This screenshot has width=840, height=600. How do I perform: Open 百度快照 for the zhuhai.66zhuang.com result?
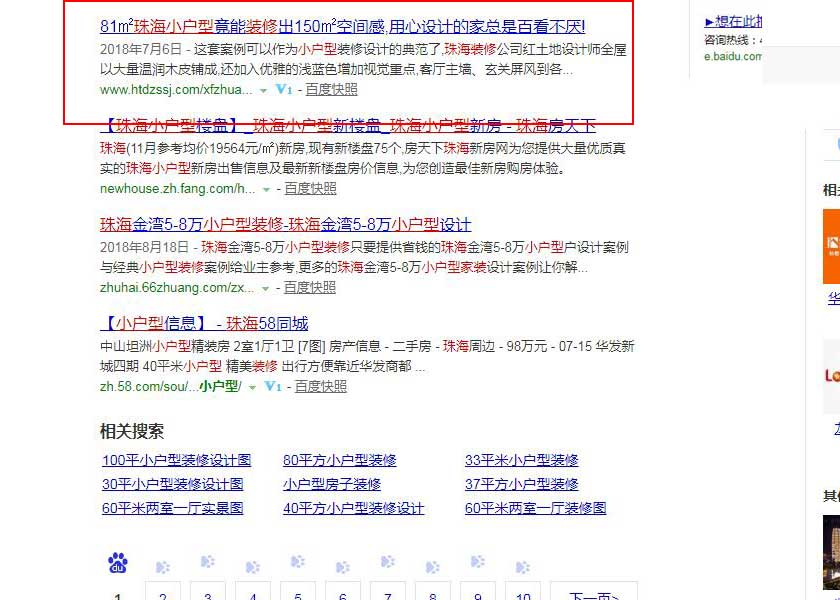click(310, 288)
